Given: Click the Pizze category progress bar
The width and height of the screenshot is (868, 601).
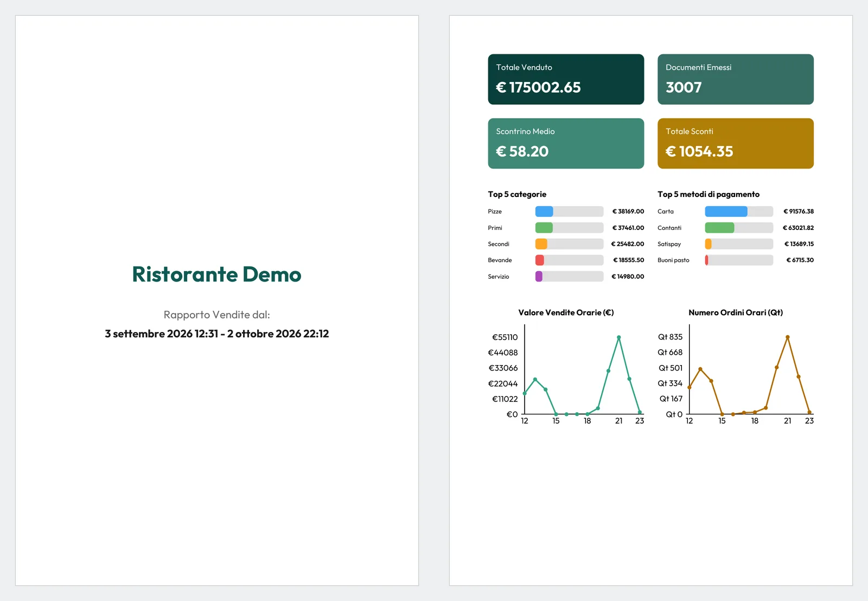Looking at the screenshot, I should tap(569, 212).
